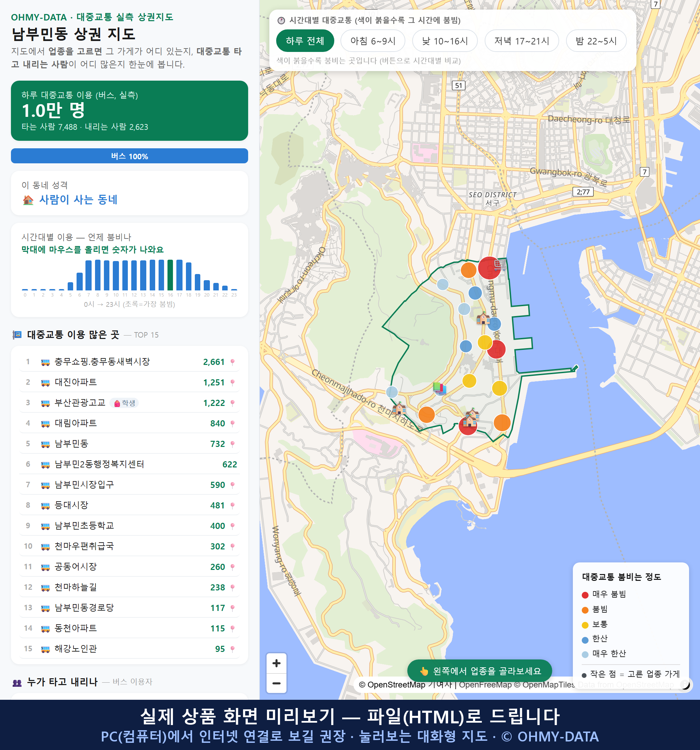
Task: Click the yellow 보통 legend swatch
Action: pos(585,625)
